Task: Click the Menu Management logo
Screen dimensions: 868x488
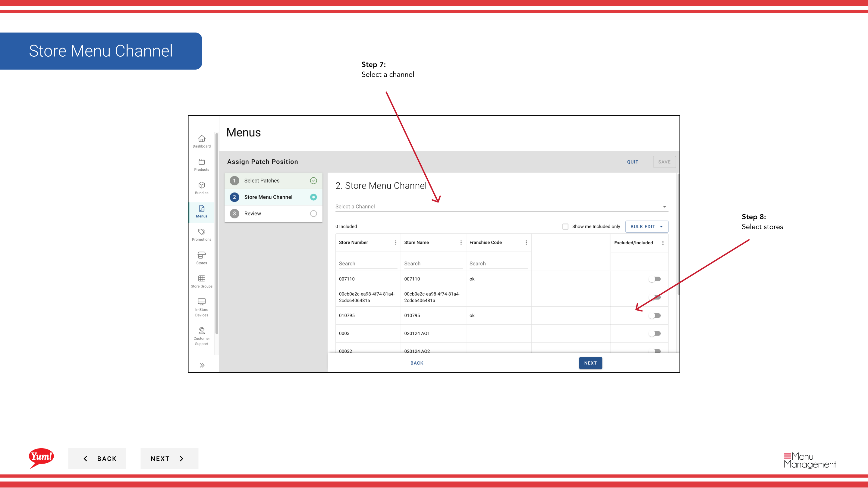Action: [810, 460]
